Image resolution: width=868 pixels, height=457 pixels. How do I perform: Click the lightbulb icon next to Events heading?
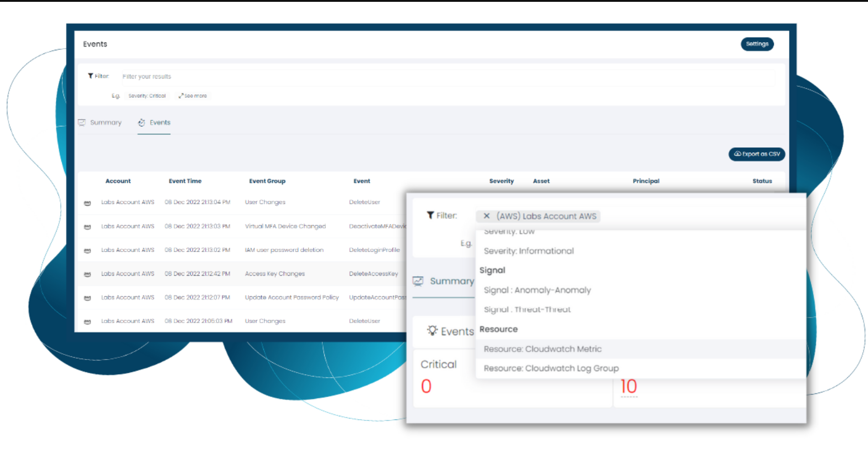pos(433,330)
